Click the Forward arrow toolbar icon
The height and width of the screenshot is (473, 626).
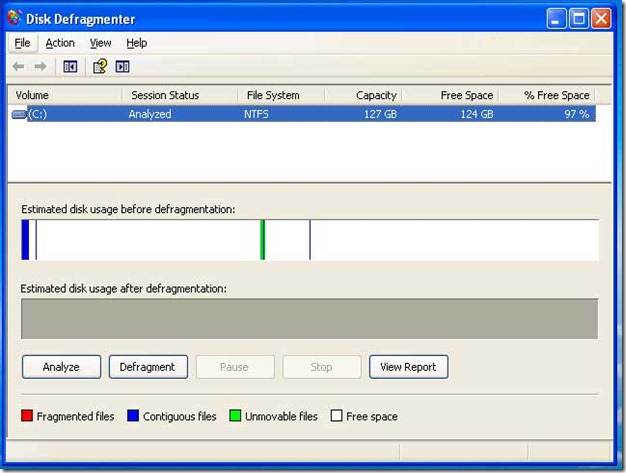click(40, 67)
